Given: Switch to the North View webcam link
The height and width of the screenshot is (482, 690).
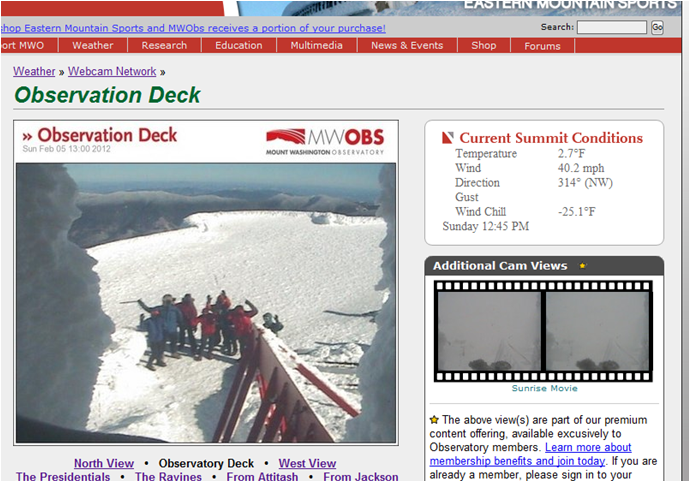Looking at the screenshot, I should [104, 463].
